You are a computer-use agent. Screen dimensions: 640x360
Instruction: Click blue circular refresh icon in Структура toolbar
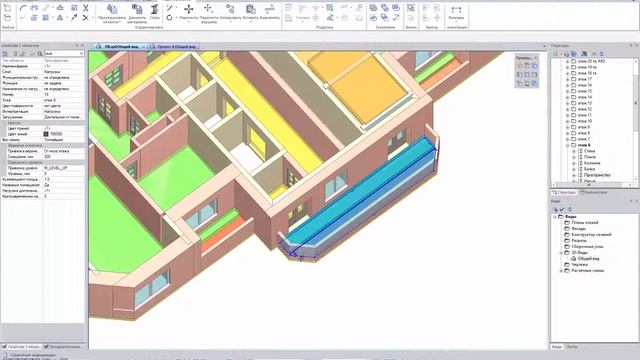(601, 54)
